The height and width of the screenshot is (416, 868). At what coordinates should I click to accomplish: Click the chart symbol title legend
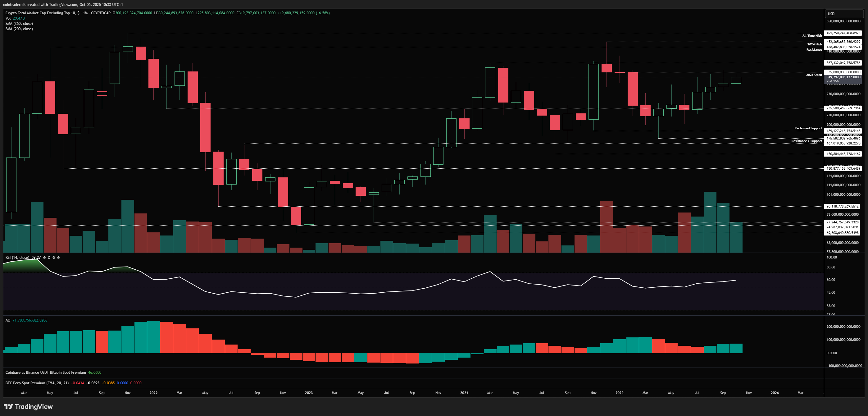click(58, 13)
